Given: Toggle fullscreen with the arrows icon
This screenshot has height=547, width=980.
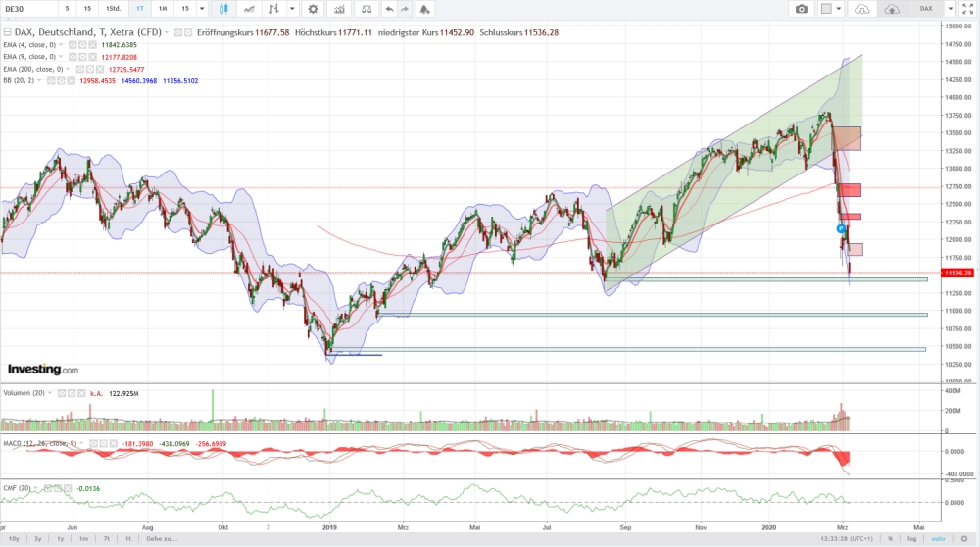Looking at the screenshot, I should (x=967, y=9).
